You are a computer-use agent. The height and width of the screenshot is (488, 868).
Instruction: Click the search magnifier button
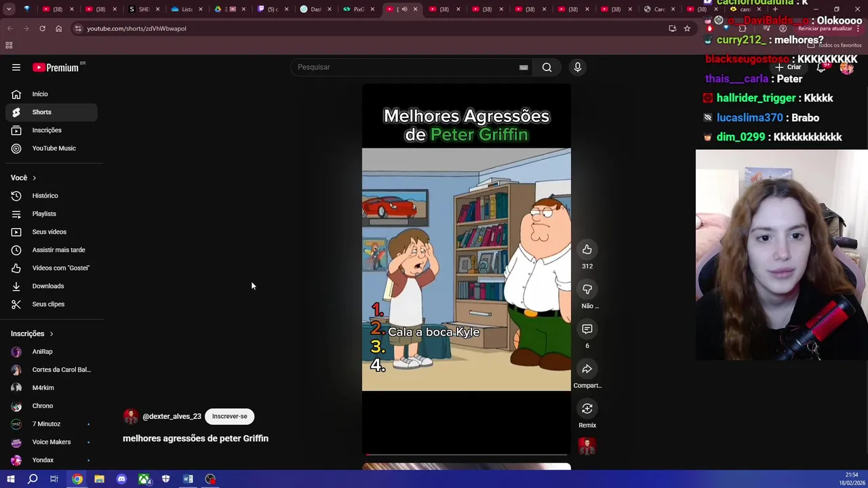click(547, 67)
